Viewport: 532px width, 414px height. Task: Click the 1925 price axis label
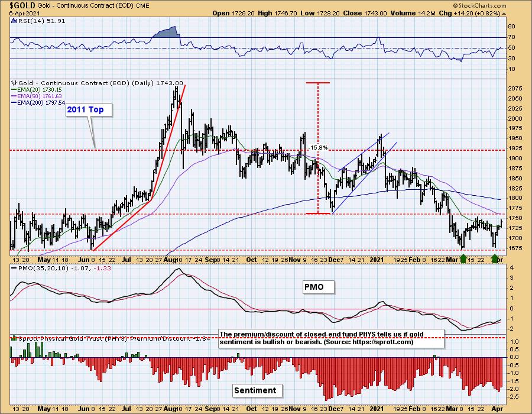(515, 148)
